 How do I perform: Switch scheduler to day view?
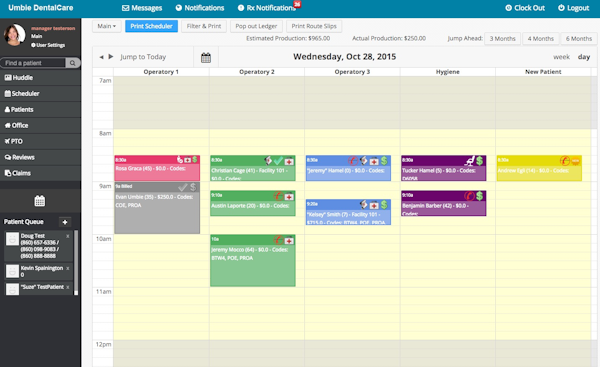[x=584, y=57]
